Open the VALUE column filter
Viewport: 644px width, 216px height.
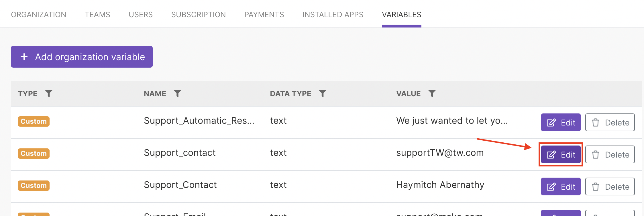pos(432,93)
